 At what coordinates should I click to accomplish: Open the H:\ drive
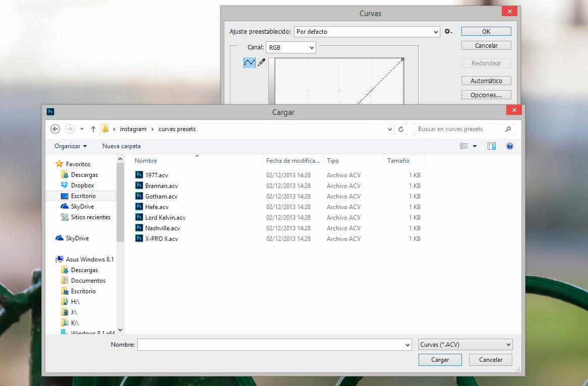tap(70, 302)
